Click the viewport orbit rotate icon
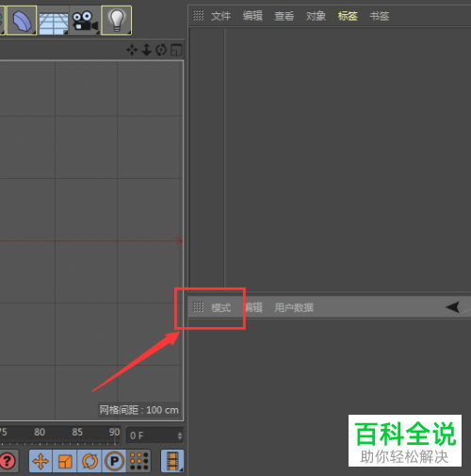The image size is (471, 476). 161,50
